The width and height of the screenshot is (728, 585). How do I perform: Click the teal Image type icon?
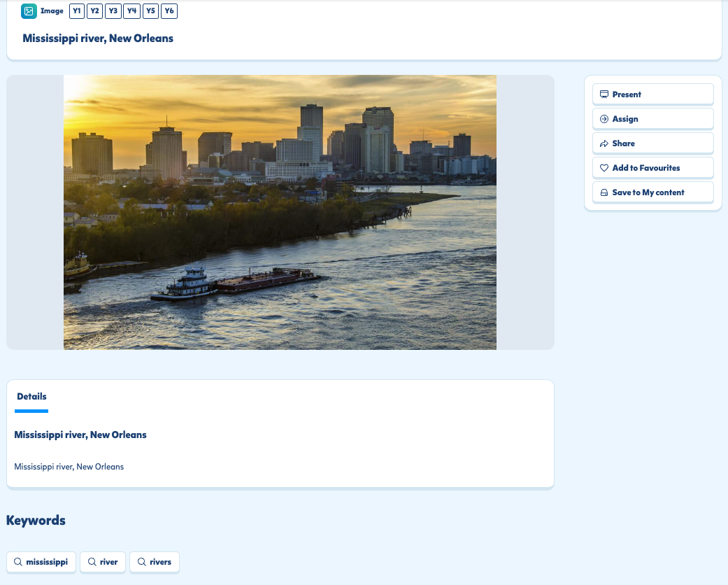coord(29,11)
